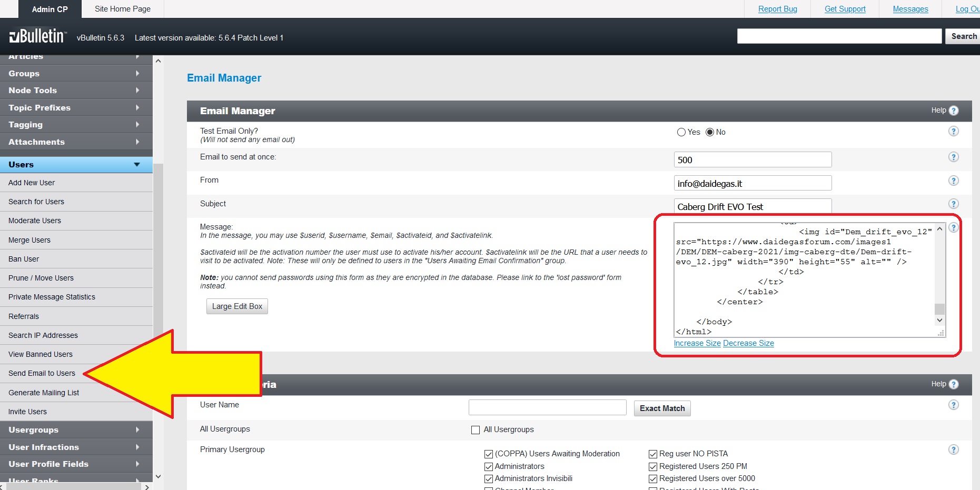This screenshot has width=980, height=490.
Task: Open Private Message Statistics menu item
Action: pyautogui.click(x=76, y=297)
